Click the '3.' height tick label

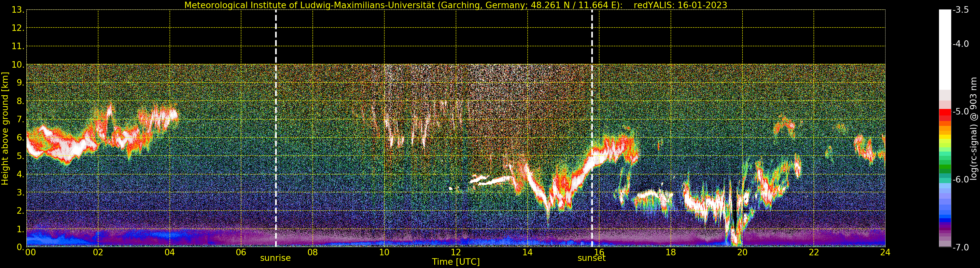point(20,192)
